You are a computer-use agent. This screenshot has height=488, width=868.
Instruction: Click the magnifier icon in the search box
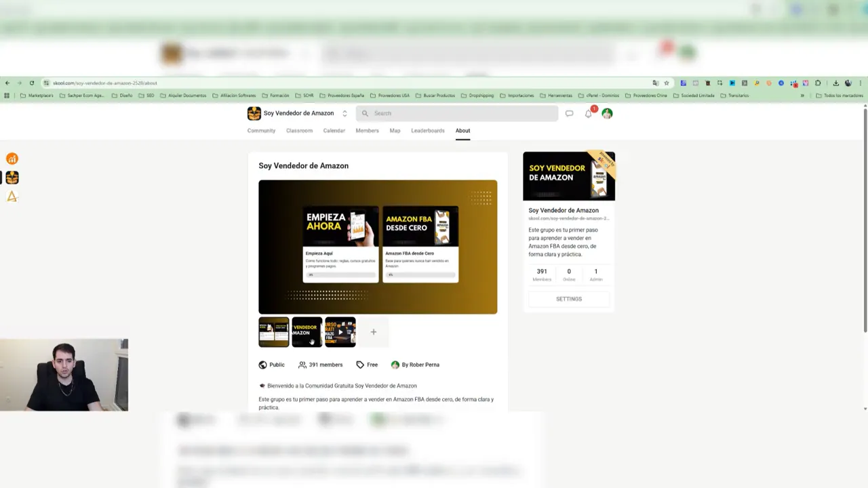pos(365,113)
